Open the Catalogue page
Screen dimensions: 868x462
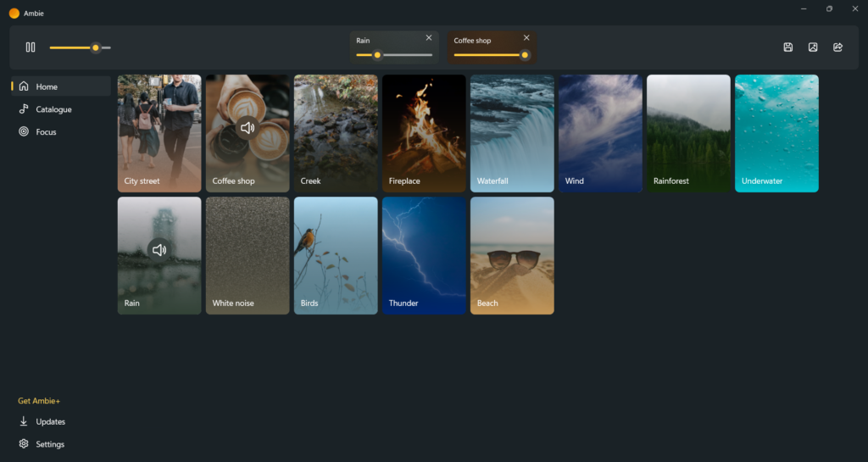(x=53, y=109)
